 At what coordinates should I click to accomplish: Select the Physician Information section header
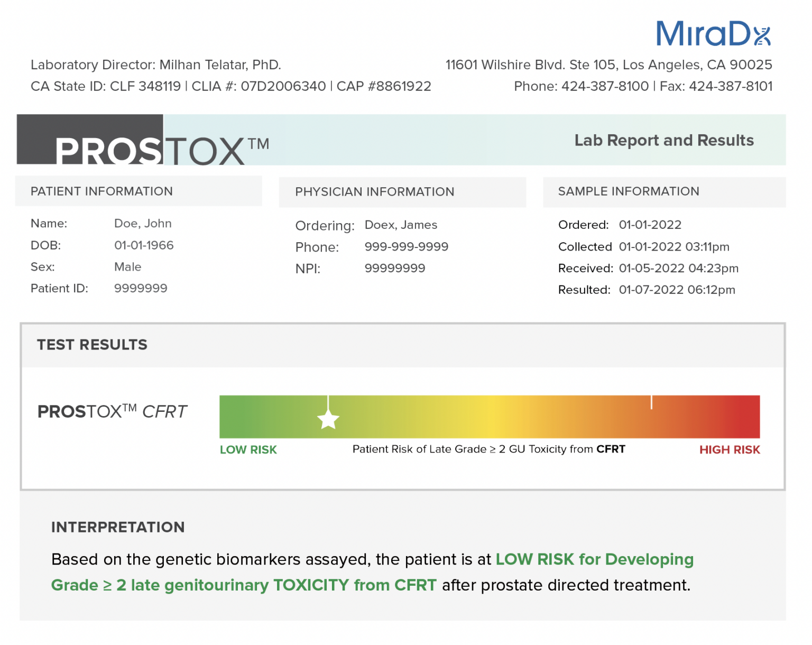(374, 192)
